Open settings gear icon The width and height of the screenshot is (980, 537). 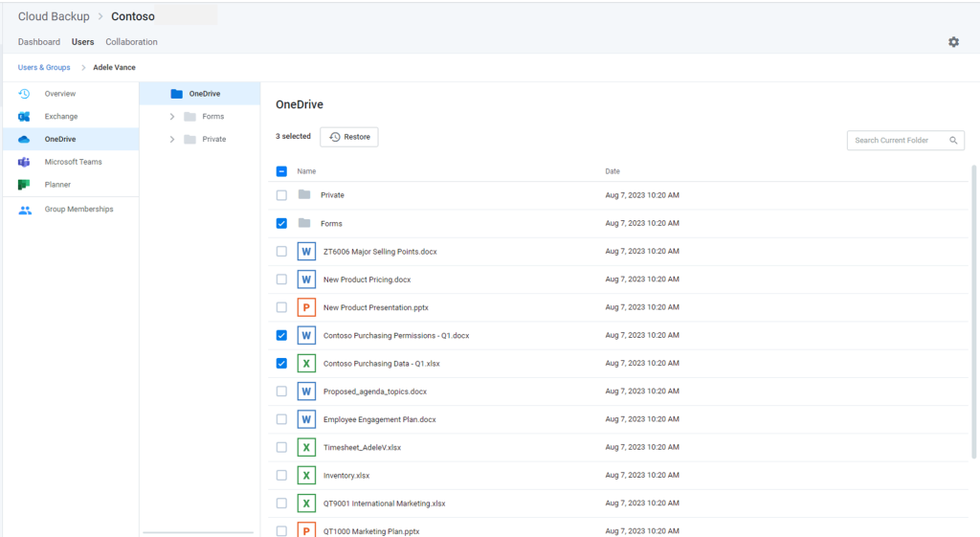[x=953, y=42]
